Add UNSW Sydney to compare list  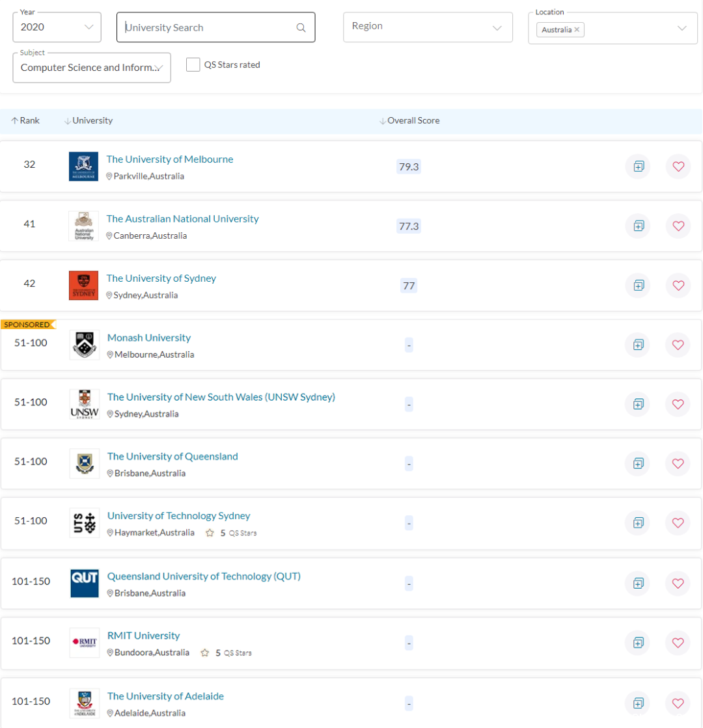[x=638, y=404]
